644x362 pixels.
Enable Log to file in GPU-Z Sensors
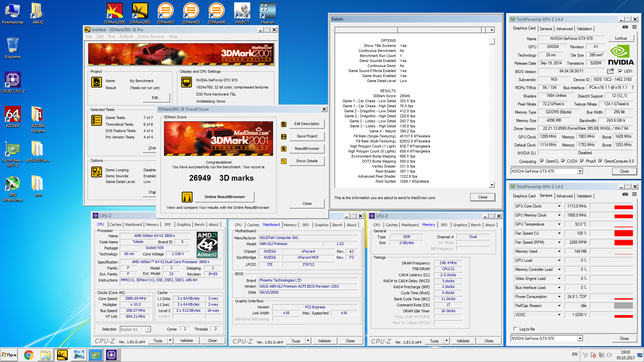click(516, 329)
